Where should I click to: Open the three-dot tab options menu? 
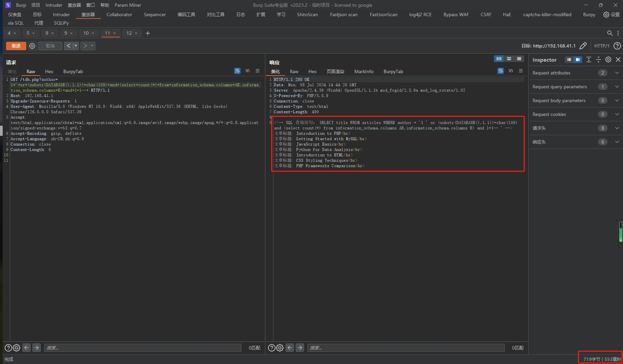[x=618, y=33]
